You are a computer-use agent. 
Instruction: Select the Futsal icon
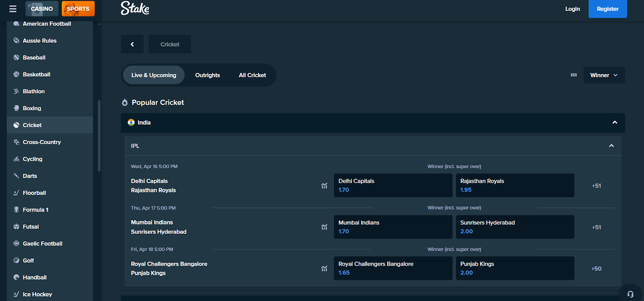tap(16, 227)
